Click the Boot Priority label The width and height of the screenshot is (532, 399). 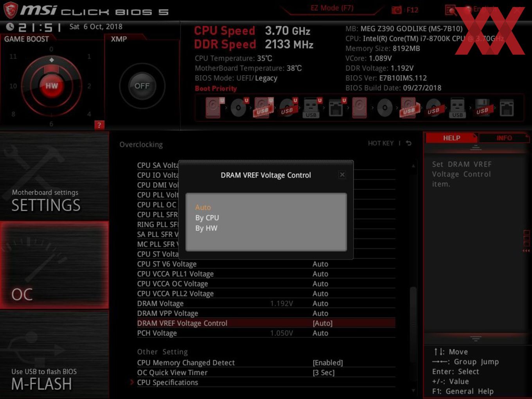[x=216, y=88]
